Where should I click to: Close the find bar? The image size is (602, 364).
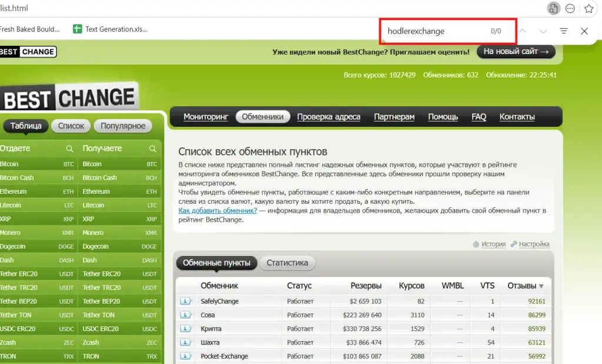point(584,31)
